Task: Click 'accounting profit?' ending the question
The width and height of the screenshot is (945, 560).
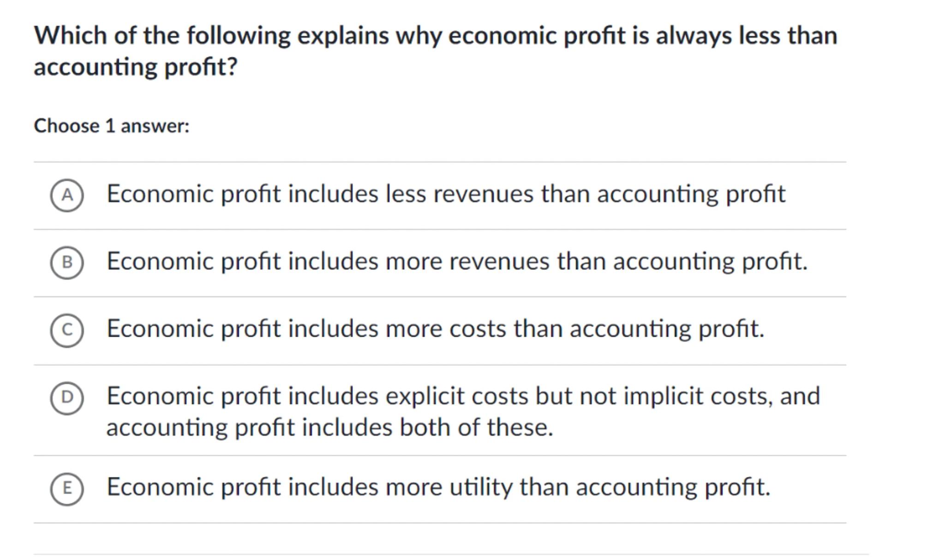Action: coord(136,67)
